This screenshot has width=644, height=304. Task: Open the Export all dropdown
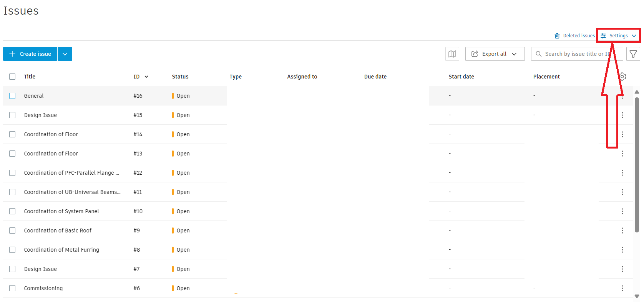coord(495,54)
